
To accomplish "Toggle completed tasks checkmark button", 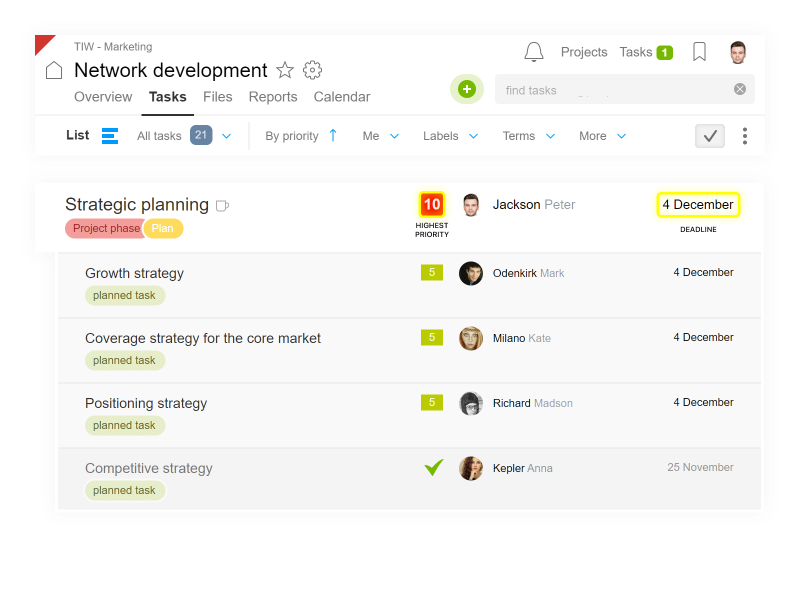I will tap(710, 136).
